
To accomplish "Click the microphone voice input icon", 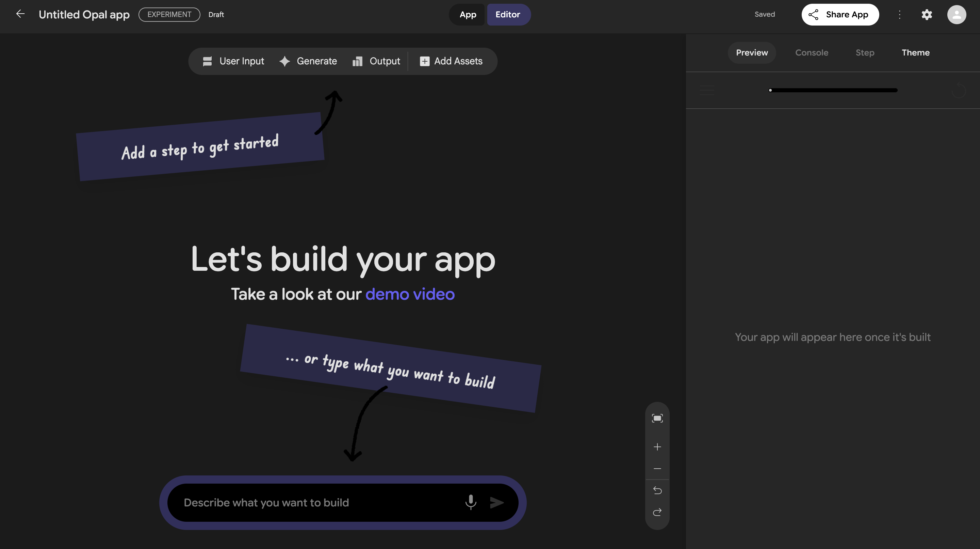I will point(471,502).
